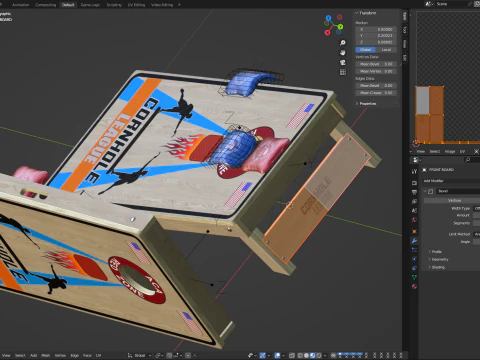Switch to UV Editing workspace tab
Viewport: 480px width, 360px height.
point(136,5)
